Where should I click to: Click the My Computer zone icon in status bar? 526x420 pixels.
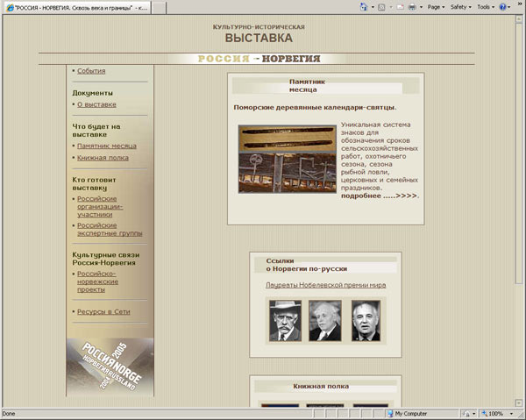[x=388, y=413]
